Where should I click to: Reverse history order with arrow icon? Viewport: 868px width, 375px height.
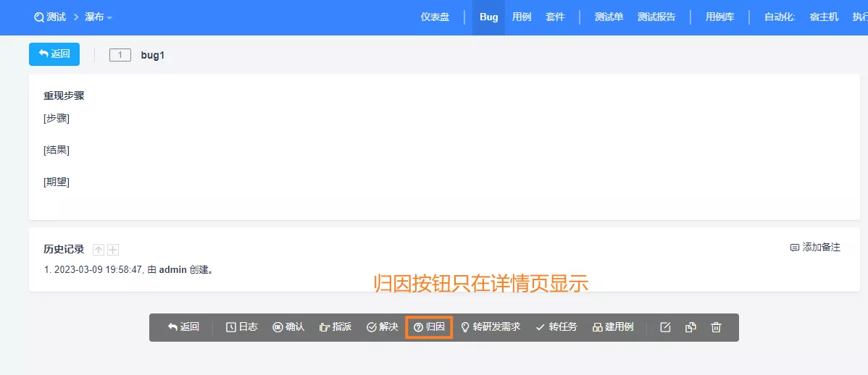tap(99, 250)
